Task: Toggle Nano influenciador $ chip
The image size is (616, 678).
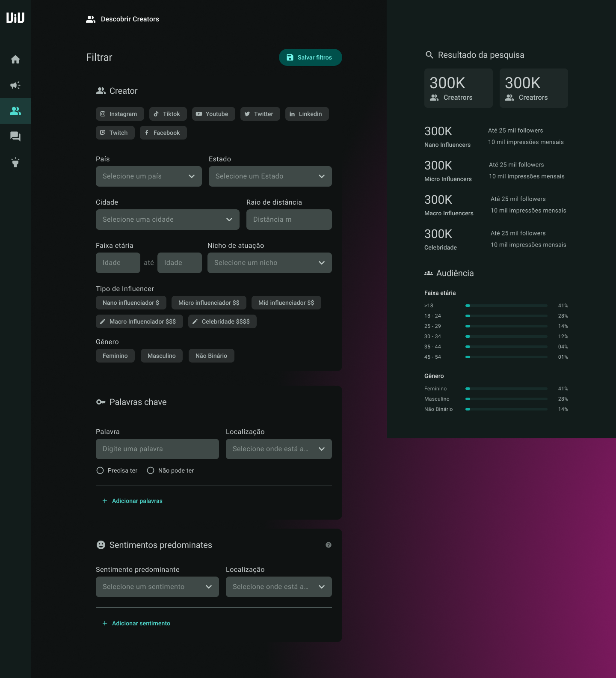Action: click(131, 303)
